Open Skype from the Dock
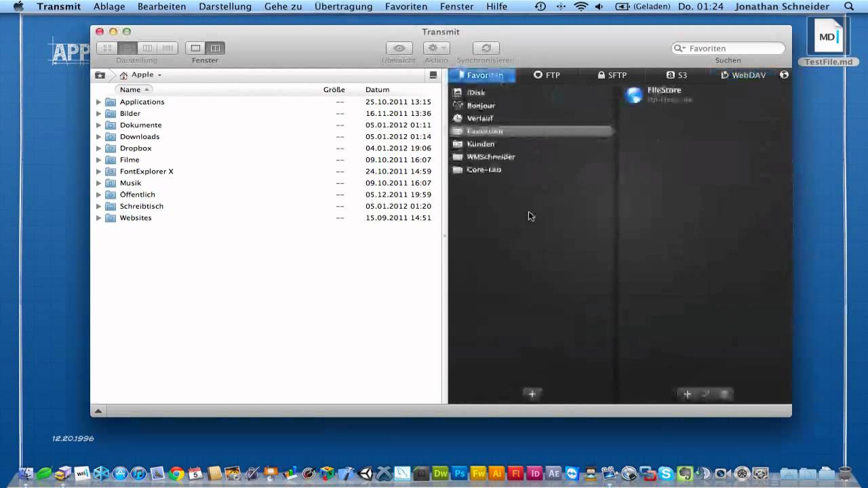 click(x=667, y=473)
